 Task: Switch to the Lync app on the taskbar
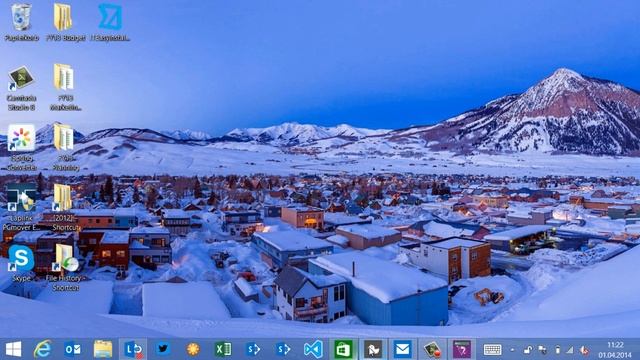click(133, 349)
